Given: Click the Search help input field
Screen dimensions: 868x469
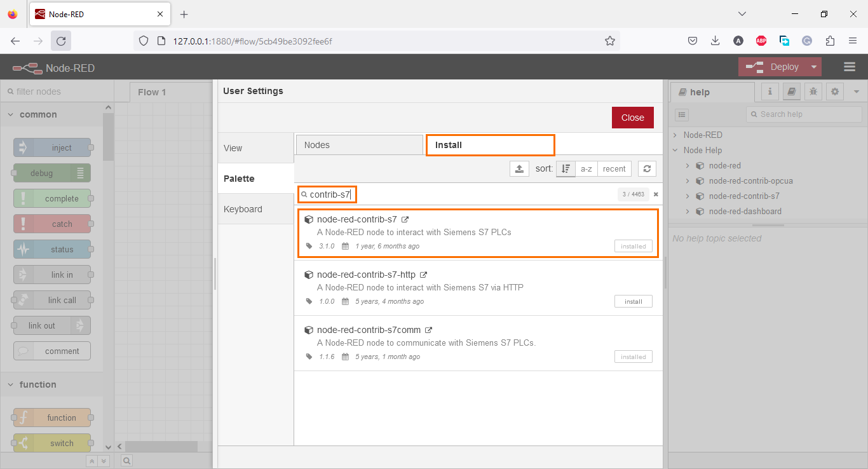Looking at the screenshot, I should click(x=804, y=114).
